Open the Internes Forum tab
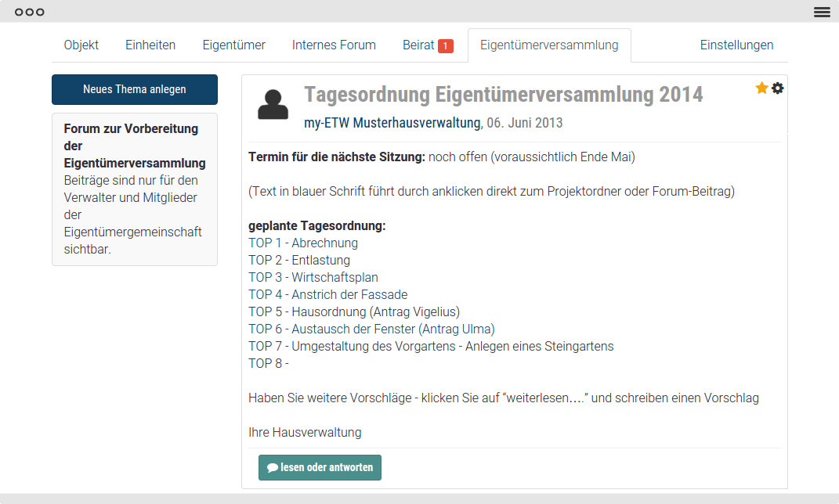Screen dimensions: 839x504 (334, 45)
